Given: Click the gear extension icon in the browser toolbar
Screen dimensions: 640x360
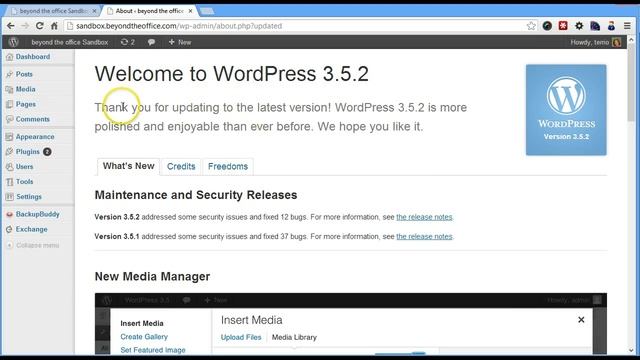Looking at the screenshot, I should (579, 26).
